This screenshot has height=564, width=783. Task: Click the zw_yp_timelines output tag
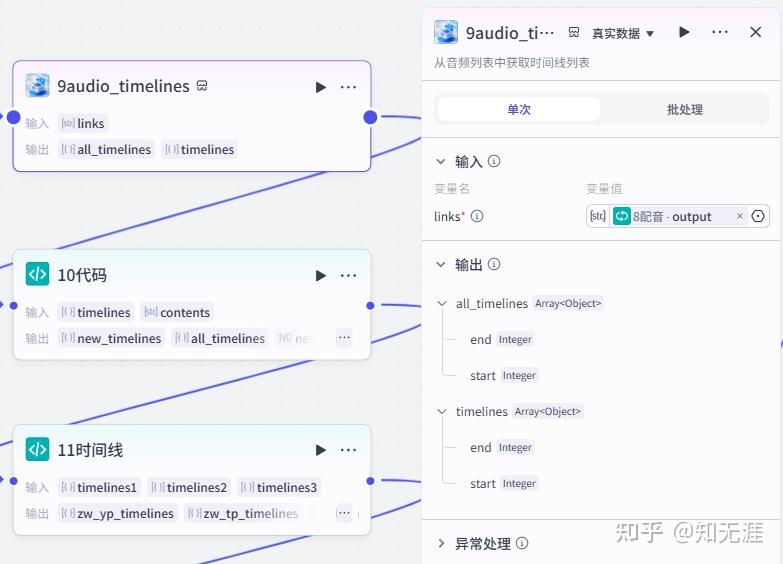coord(117,513)
